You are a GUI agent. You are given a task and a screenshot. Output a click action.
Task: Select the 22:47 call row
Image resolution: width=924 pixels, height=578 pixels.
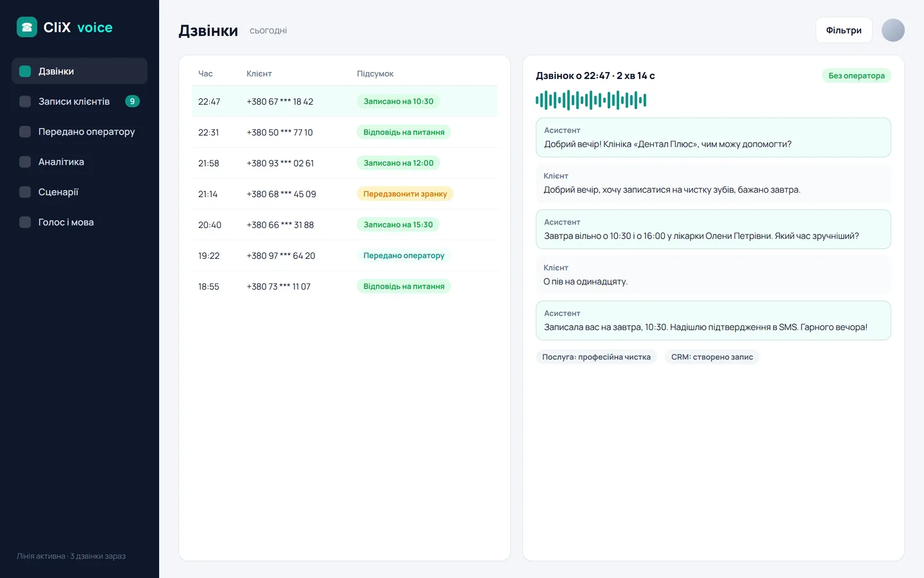[345, 101]
